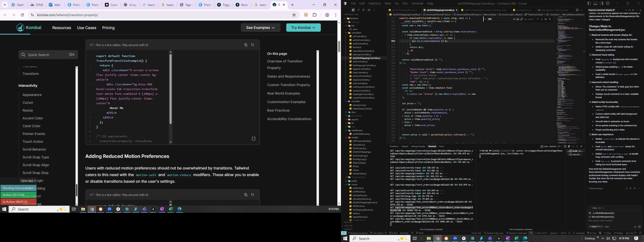Split the terminal in Cursor panel

(565, 147)
